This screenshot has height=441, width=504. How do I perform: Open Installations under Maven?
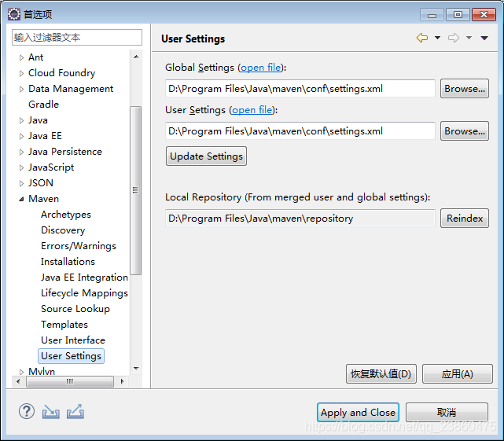[x=68, y=261]
